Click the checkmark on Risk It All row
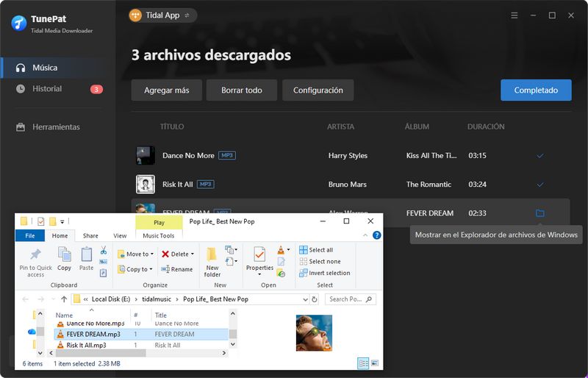Viewport: 588px width, 378px height. 540,185
